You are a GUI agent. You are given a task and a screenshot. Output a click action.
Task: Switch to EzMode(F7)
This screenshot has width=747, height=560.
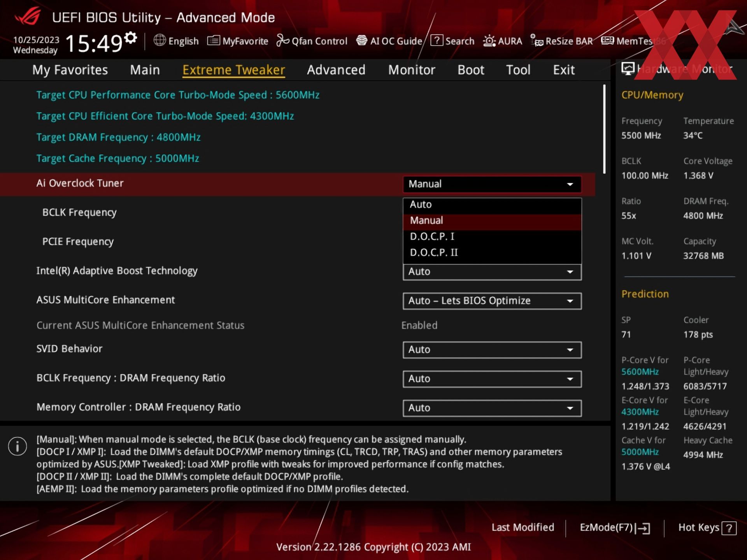pyautogui.click(x=615, y=528)
